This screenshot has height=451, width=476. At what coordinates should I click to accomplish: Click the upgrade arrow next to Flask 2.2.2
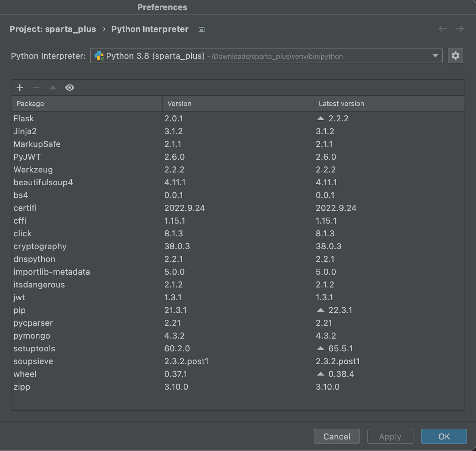321,118
